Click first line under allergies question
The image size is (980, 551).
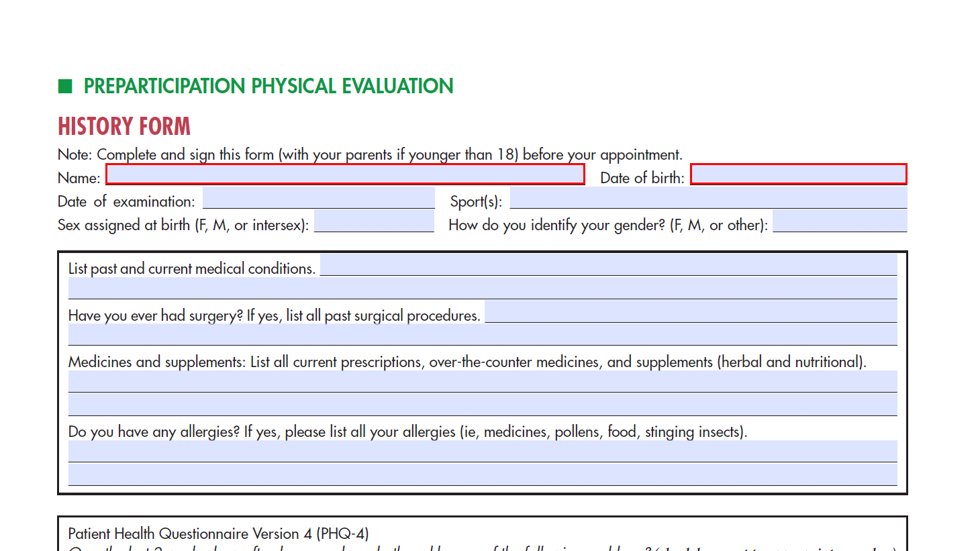click(x=482, y=452)
